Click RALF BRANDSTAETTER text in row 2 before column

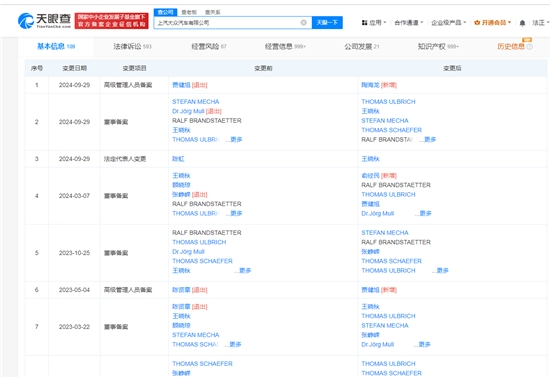pos(207,121)
